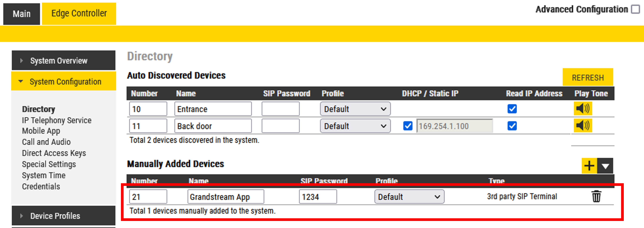This screenshot has height=228, width=644.
Task: Uncheck Read IP Address for Back door
Action: click(512, 126)
